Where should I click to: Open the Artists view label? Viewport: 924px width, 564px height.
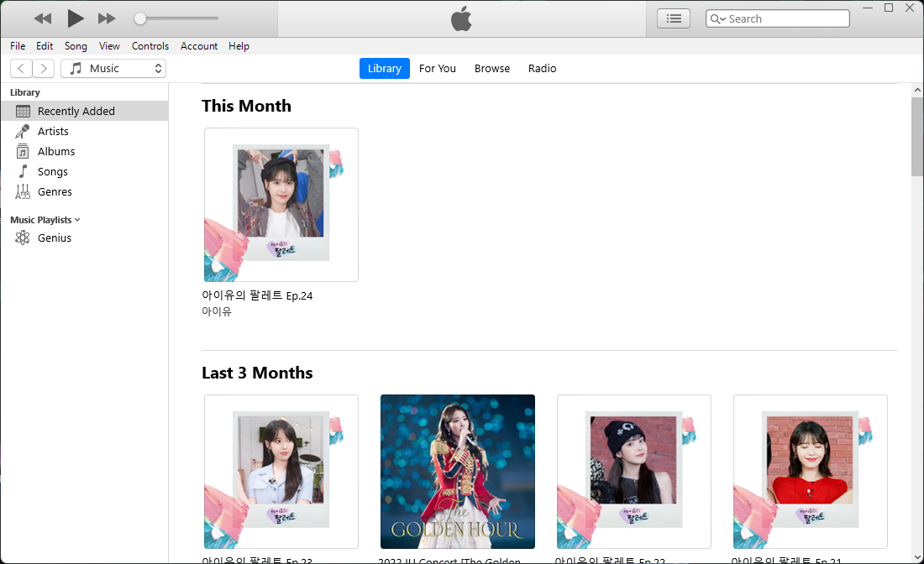point(53,131)
